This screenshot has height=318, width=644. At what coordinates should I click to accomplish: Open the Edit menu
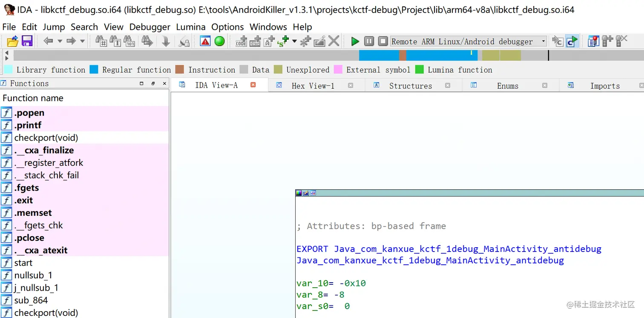29,27
